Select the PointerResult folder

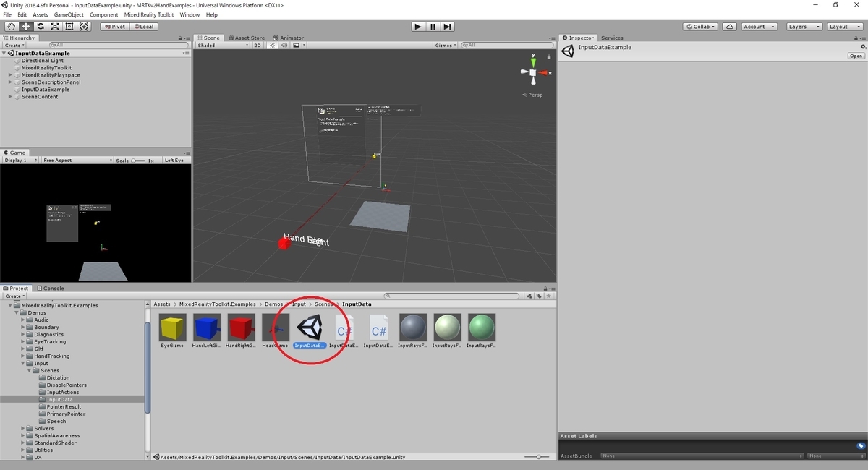pos(64,407)
